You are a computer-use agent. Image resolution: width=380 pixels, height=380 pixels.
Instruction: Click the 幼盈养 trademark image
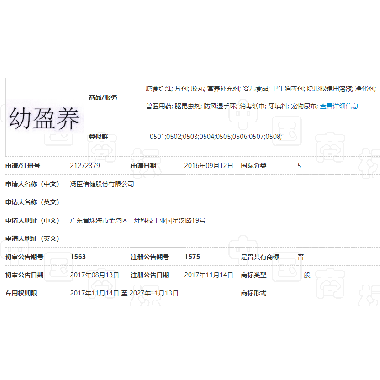(45, 118)
